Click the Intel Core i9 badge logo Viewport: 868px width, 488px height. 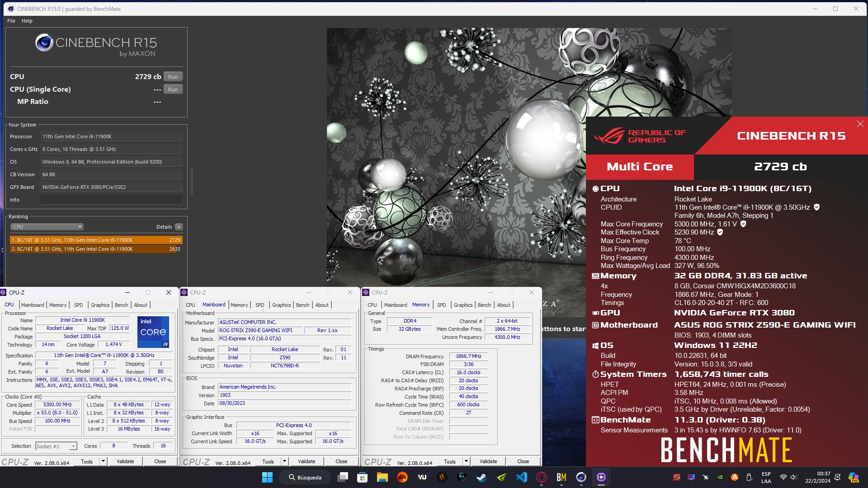(153, 332)
